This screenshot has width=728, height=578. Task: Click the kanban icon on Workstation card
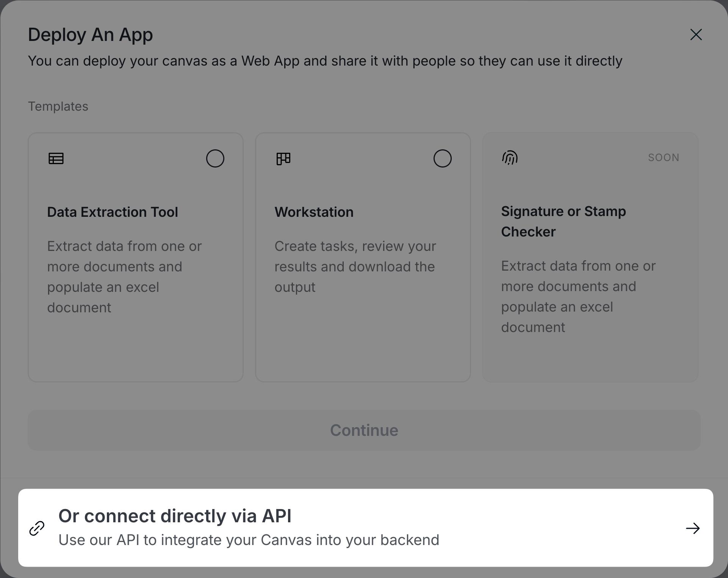coord(283,158)
